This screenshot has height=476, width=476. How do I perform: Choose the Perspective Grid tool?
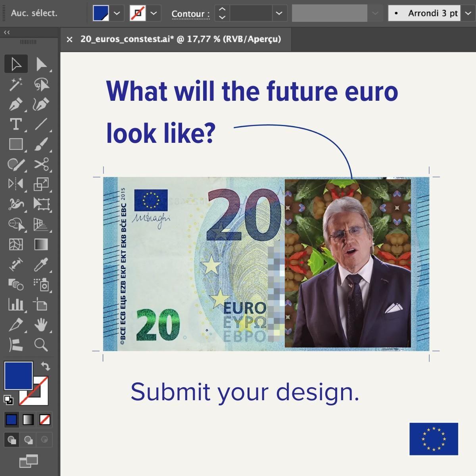pos(41,224)
